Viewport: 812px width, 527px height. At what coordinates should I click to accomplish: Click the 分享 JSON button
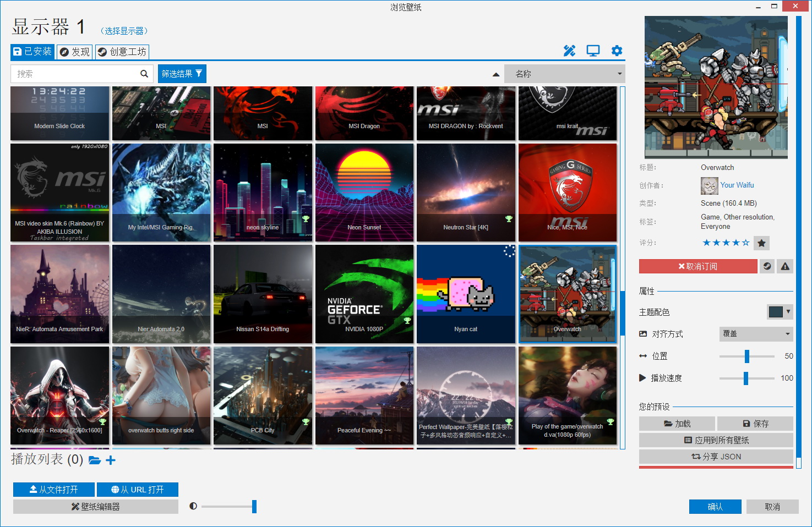716,457
